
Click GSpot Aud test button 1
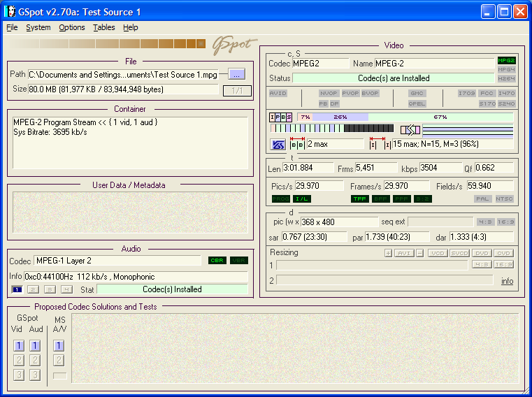pos(35,346)
